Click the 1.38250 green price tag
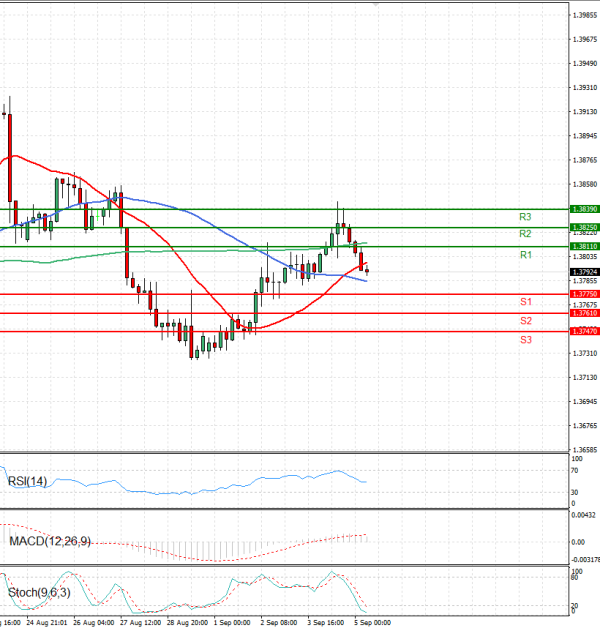The height and width of the screenshot is (628, 600). [584, 228]
